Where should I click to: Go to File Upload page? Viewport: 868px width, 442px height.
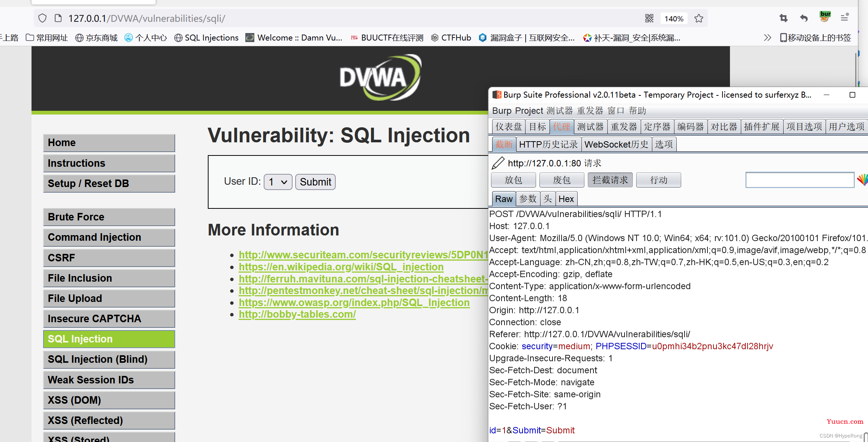[109, 299]
